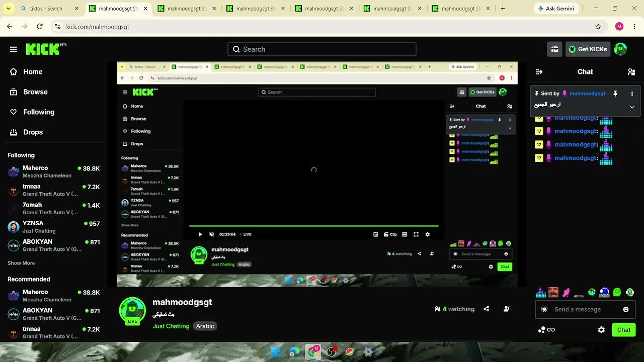Expand the pinned message with the chevron
Viewport: 644px width, 362px height.
(x=632, y=107)
